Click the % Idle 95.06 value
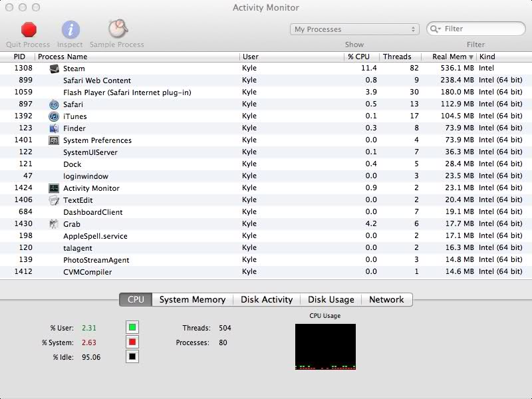 pyautogui.click(x=91, y=357)
